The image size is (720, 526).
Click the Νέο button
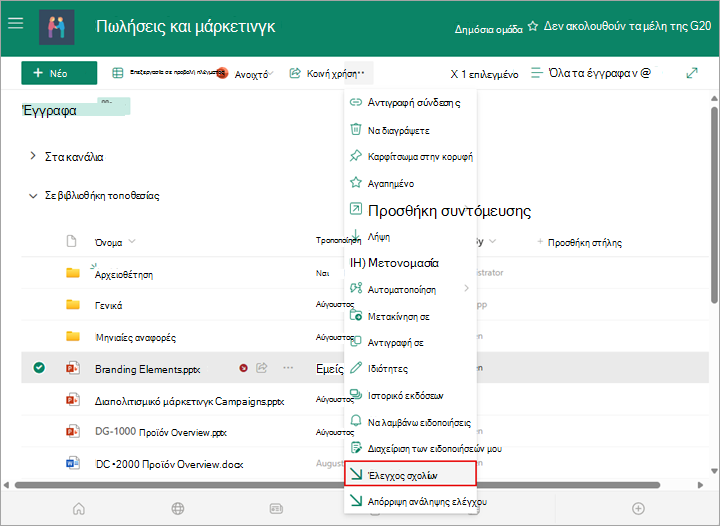[59, 73]
